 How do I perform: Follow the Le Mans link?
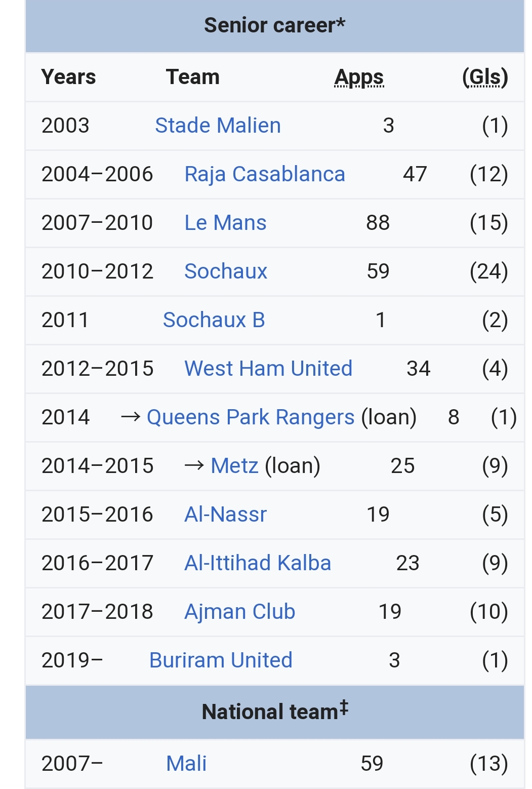pyautogui.click(x=225, y=222)
